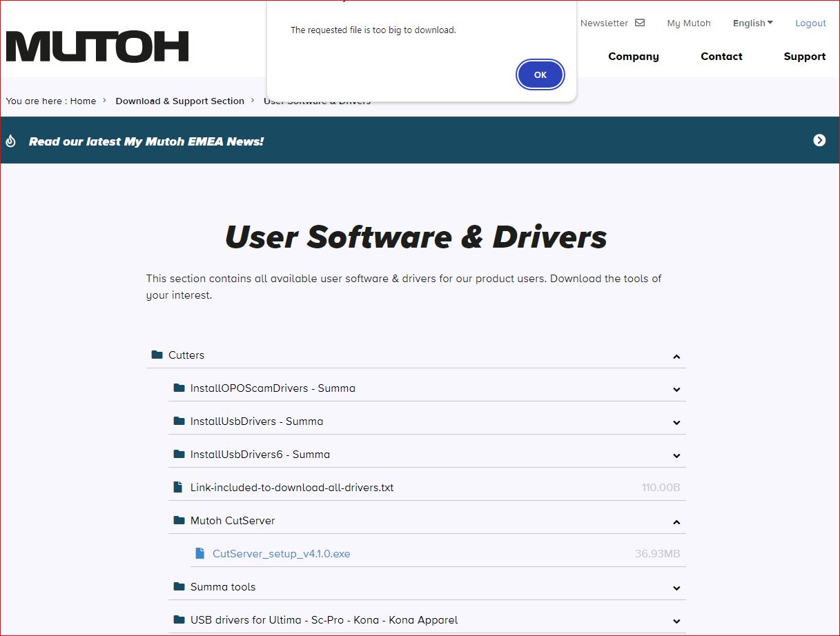
Task: Click the Link-included-to-download-all-drivers.txt file icon
Action: pos(178,487)
